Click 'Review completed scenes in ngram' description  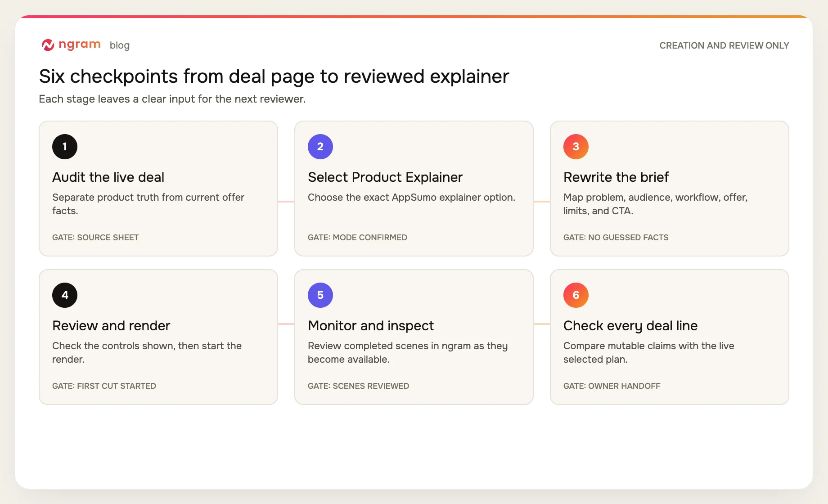408,352
